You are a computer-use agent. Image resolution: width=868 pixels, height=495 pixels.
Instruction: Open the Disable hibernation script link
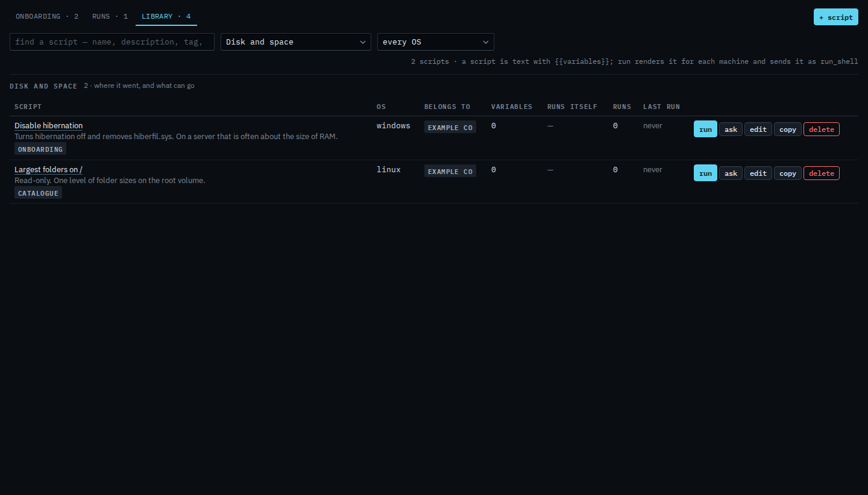click(49, 125)
